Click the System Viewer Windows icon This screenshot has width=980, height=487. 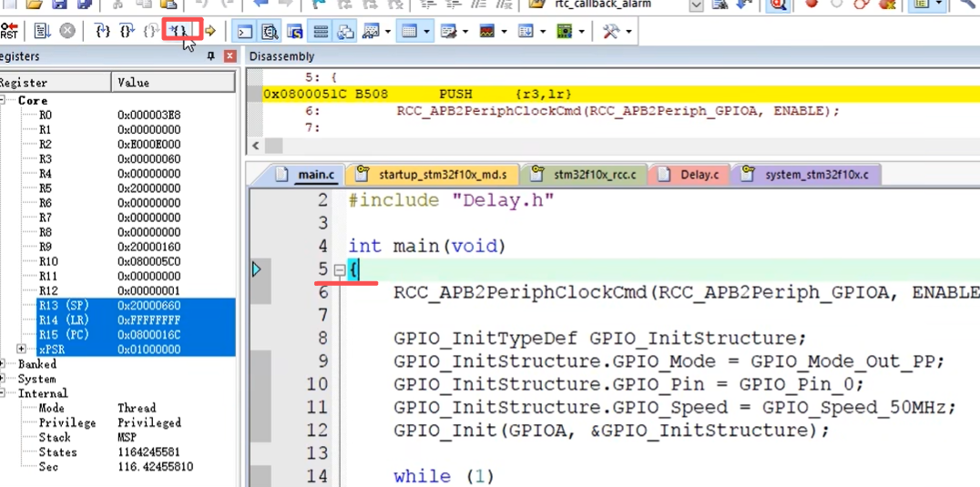(x=565, y=31)
